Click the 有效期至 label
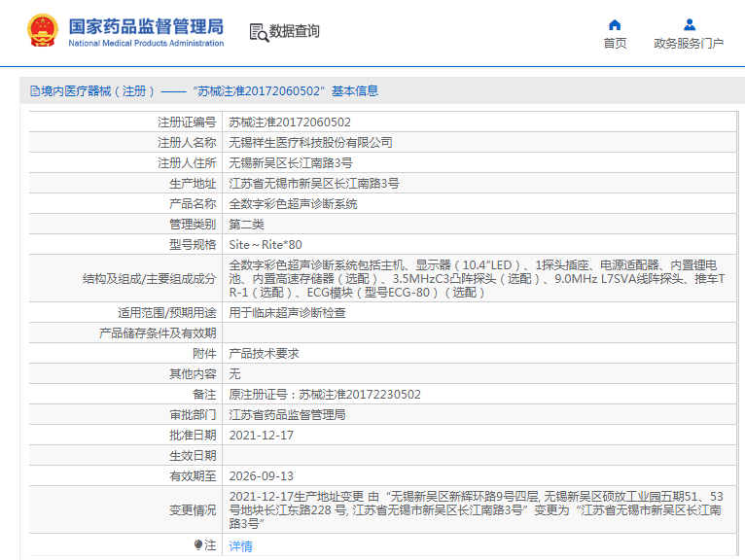This screenshot has height=560, width=745. [x=193, y=476]
